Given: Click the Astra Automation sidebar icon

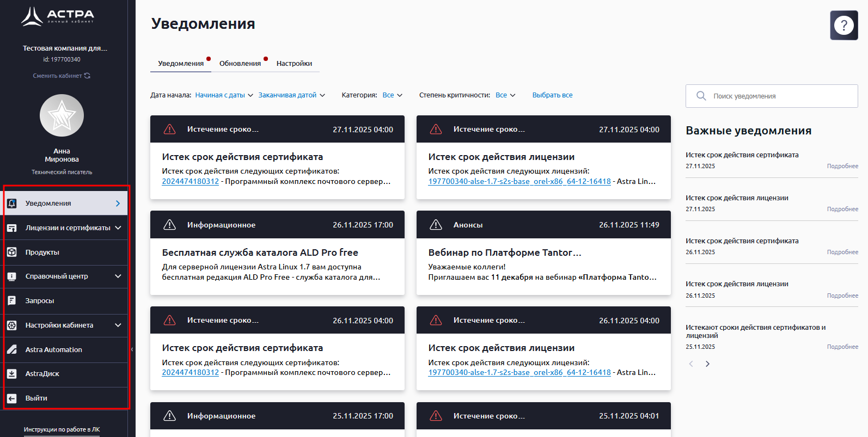Looking at the screenshot, I should click(12, 349).
